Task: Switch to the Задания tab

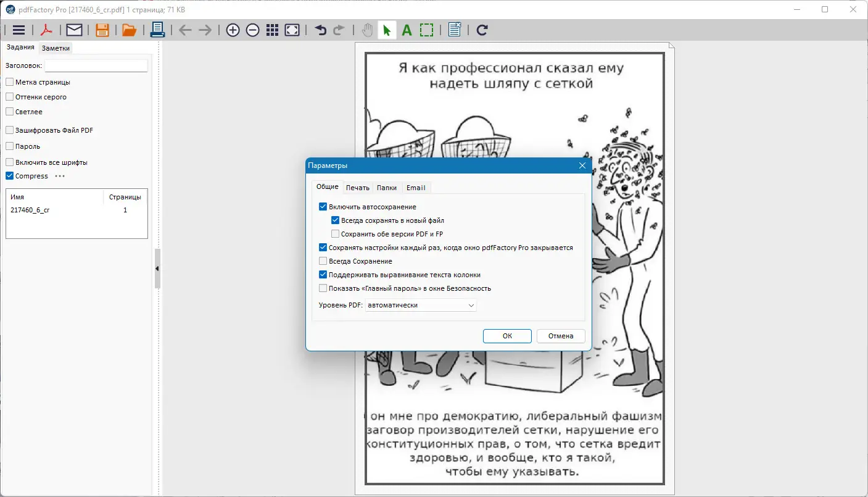Action: pyautogui.click(x=20, y=48)
